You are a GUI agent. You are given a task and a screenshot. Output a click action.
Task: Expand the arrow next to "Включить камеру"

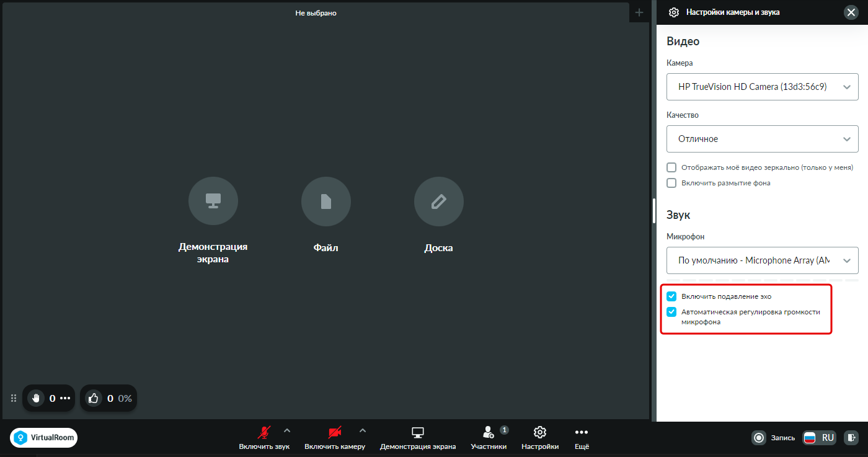(363, 430)
